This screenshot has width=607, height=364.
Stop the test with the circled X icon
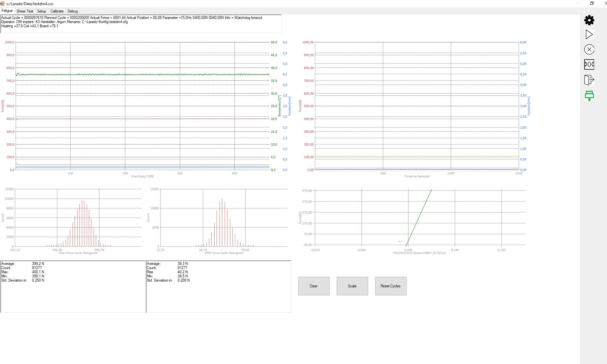pyautogui.click(x=589, y=49)
